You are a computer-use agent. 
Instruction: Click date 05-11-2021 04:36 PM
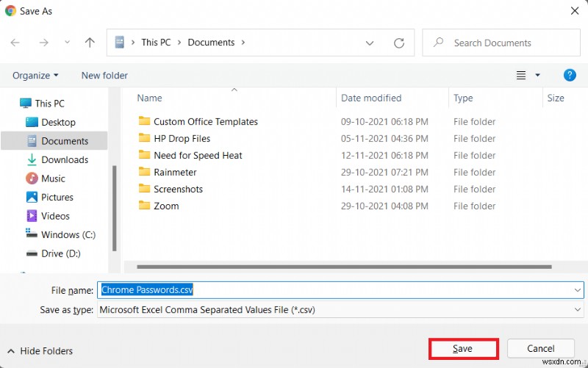[384, 139]
